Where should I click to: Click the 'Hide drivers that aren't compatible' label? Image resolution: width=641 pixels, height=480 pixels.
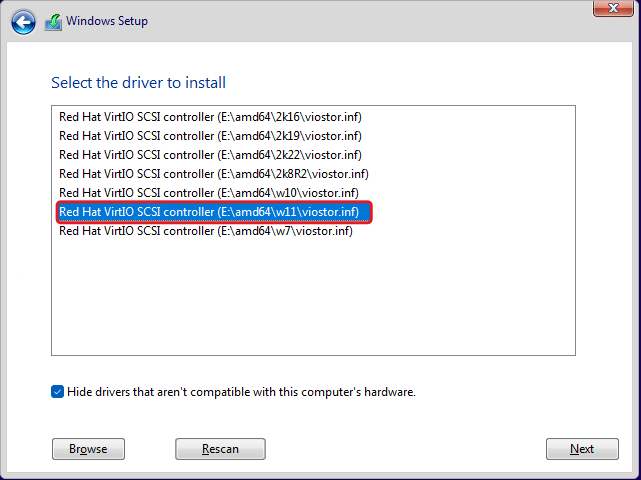[241, 392]
